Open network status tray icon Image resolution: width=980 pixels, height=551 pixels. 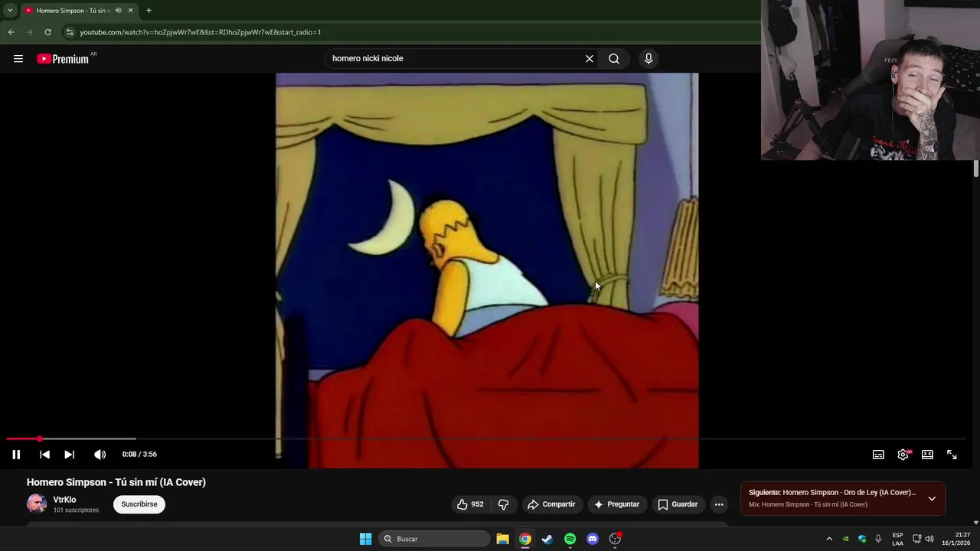click(916, 539)
